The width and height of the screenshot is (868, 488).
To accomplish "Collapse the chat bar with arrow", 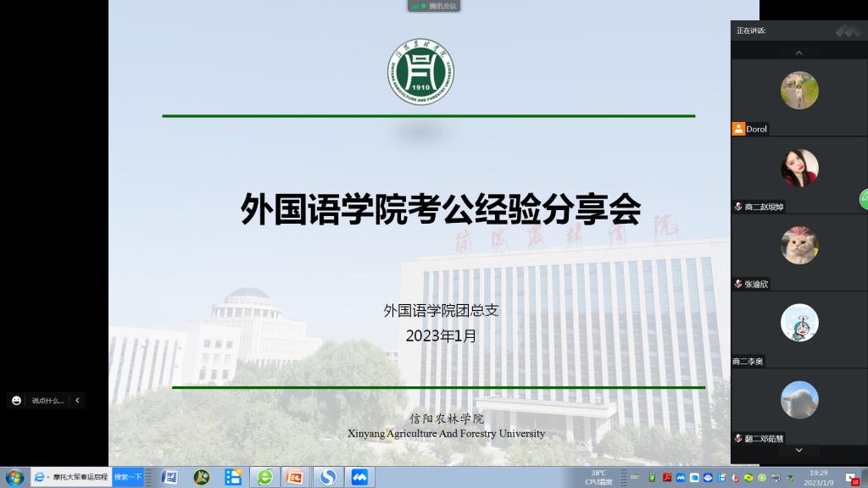I will 77,401.
